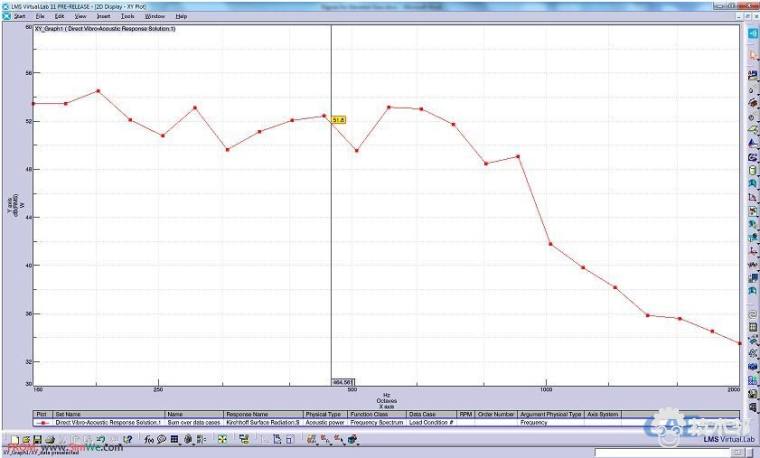Screen dimensions: 760x458
Task: Click the Save disk icon
Action: click(36, 438)
